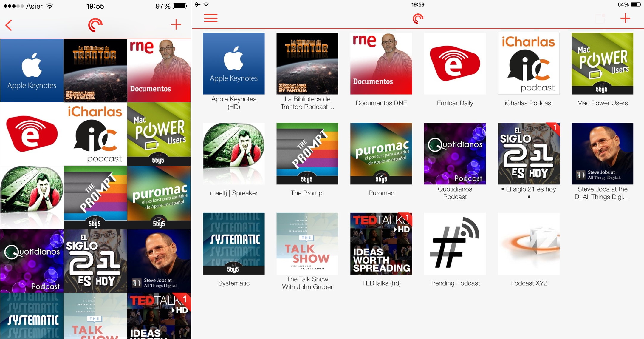
Task: Open Trending Podcast hashtag artwork on iPad
Action: coord(455,244)
